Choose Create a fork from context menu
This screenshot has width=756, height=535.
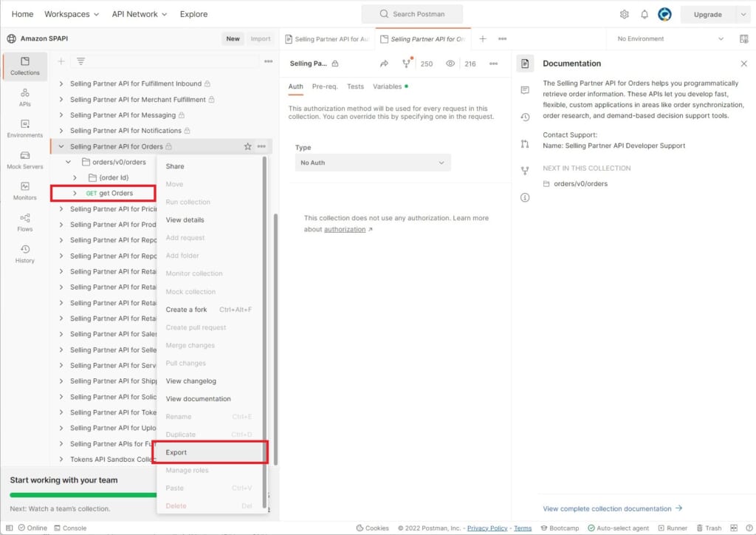pyautogui.click(x=210, y=309)
